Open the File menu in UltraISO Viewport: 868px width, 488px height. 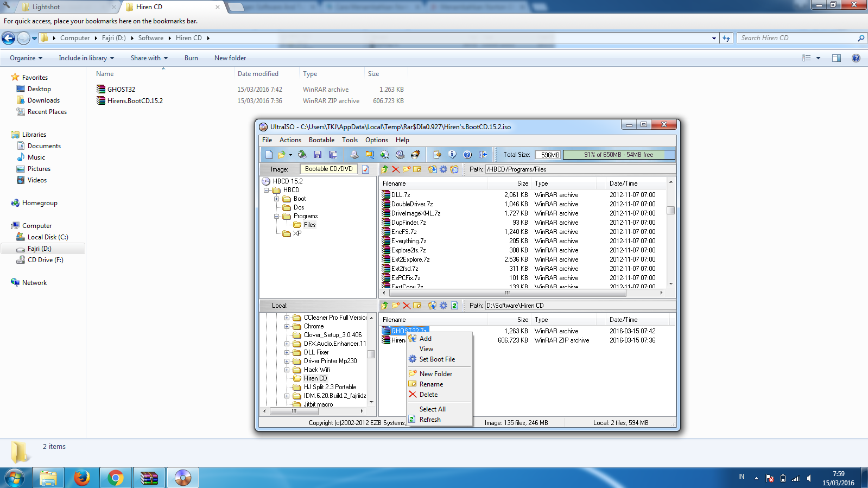[267, 140]
